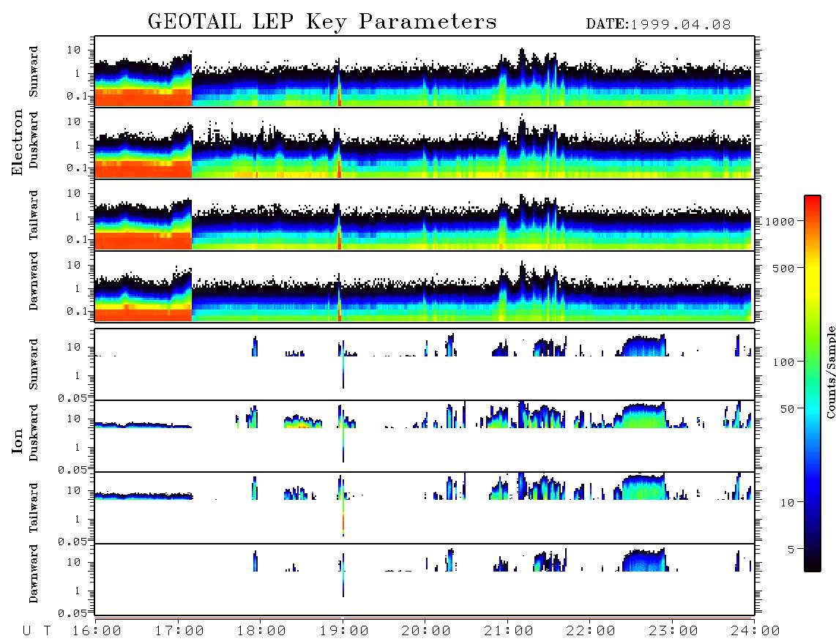836x644 pixels.
Task: Click the rainbow color scale bar
Action: click(813, 383)
